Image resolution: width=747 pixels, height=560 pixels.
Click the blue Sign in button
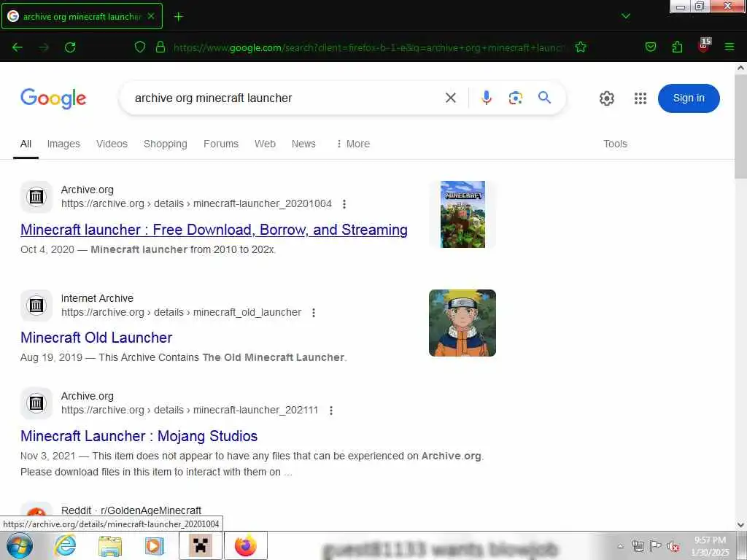(x=689, y=98)
